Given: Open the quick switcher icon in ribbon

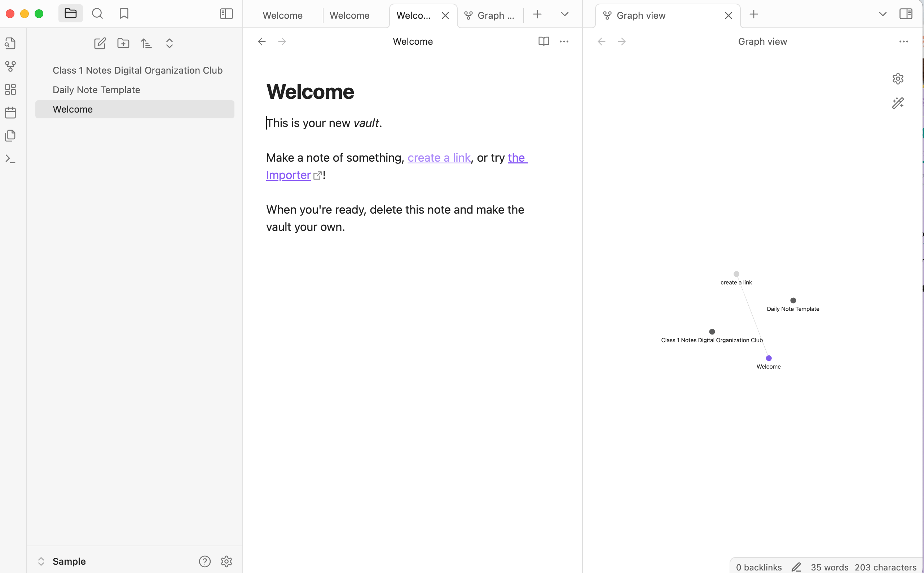Looking at the screenshot, I should [10, 44].
